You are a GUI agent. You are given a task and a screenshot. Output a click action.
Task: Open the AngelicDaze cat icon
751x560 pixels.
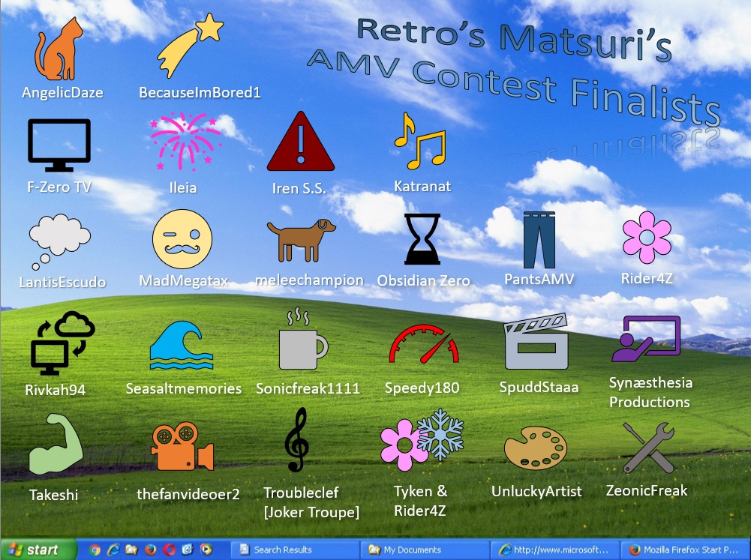tap(58, 49)
